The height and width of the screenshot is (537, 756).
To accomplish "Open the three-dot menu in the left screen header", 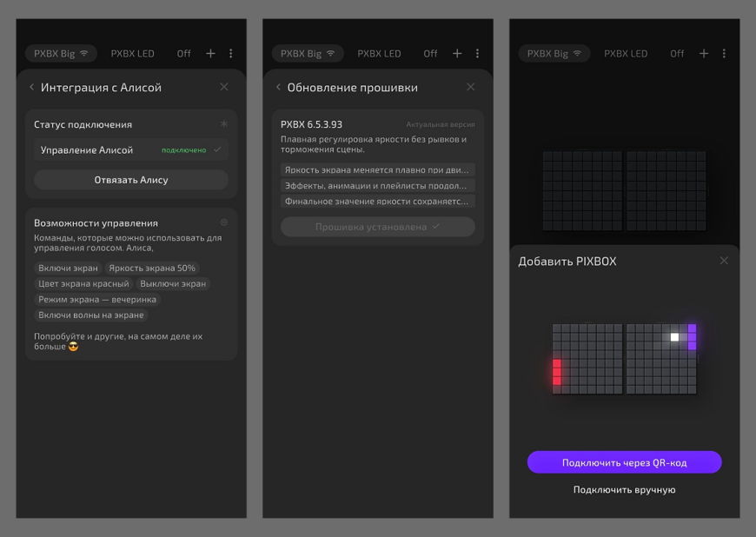I will coord(231,54).
